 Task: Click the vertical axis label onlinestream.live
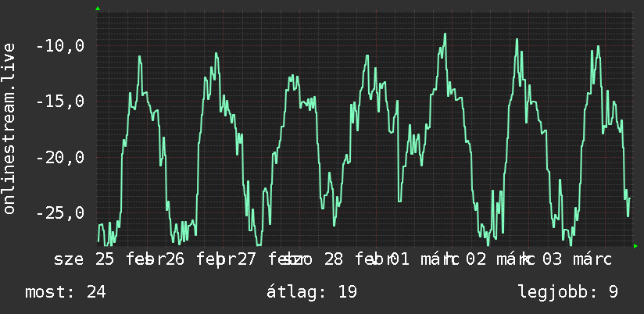(9, 128)
